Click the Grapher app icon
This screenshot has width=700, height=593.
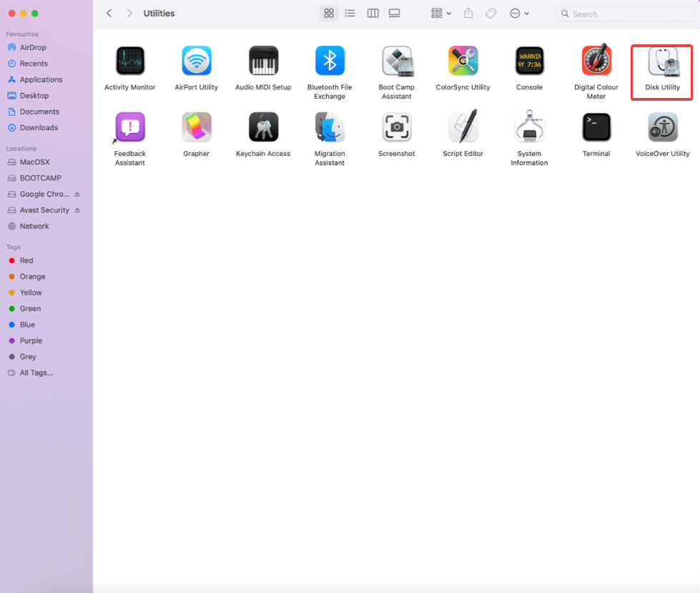coord(197,127)
